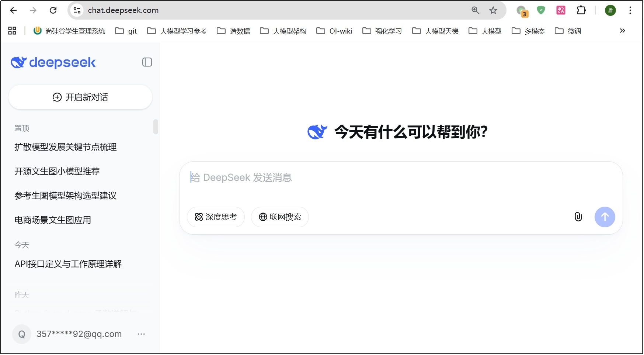Show more bookmarks with double chevron

click(x=623, y=31)
